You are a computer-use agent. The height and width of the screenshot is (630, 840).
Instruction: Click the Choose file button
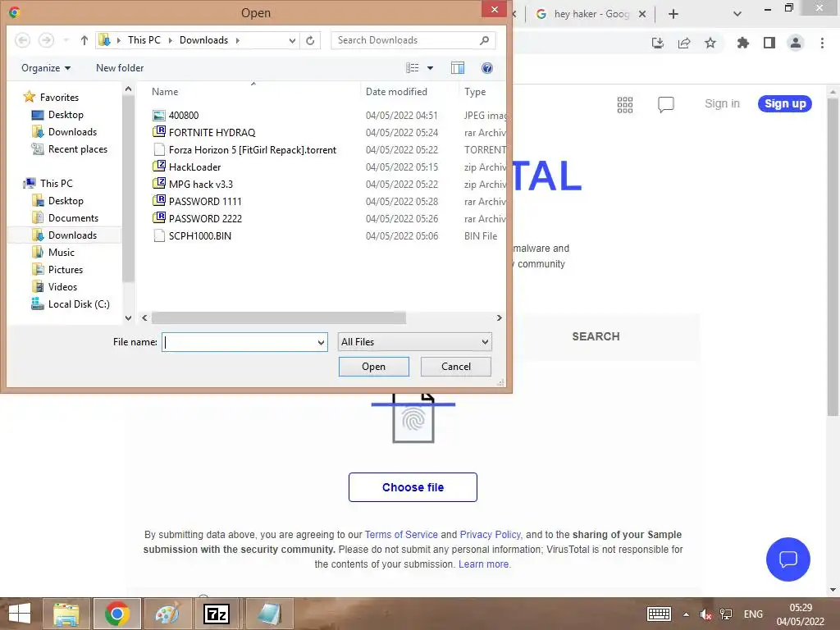413,487
